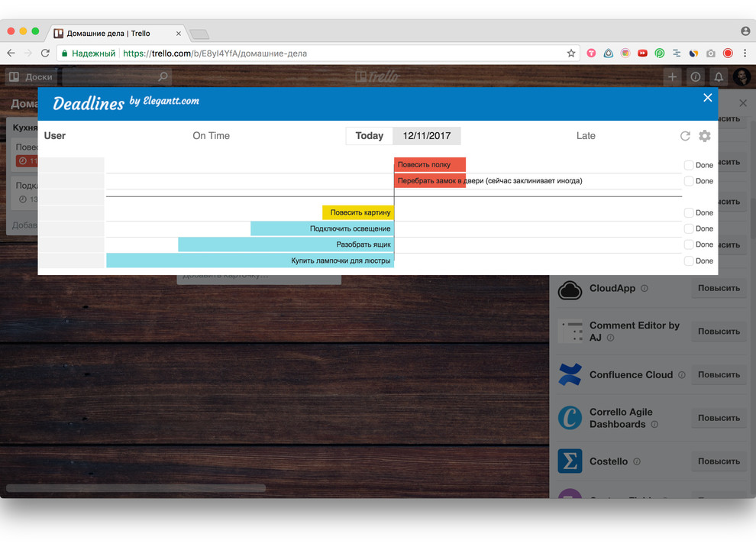Click the Confluence Cloud logo
Screen dimensions: 756x547
(x=570, y=374)
